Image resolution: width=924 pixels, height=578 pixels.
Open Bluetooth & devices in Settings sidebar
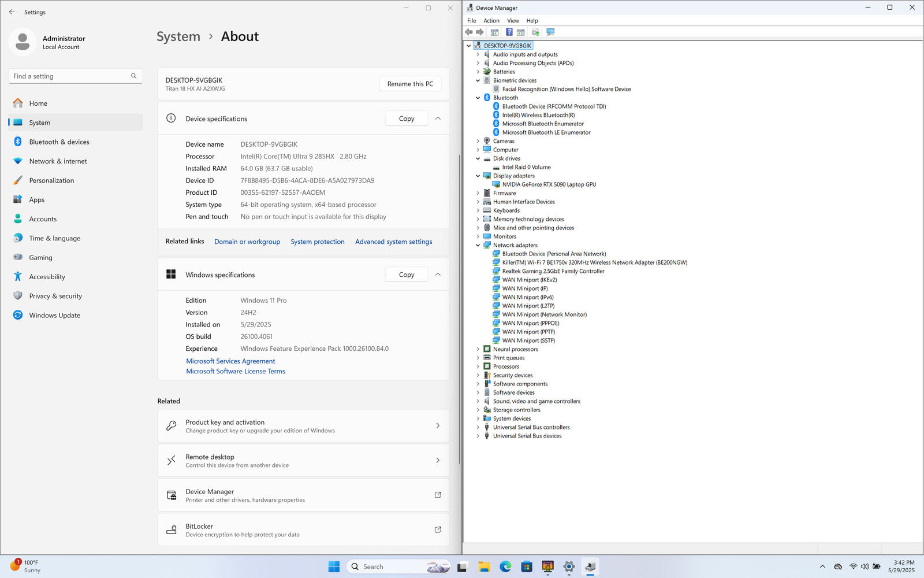tap(59, 142)
